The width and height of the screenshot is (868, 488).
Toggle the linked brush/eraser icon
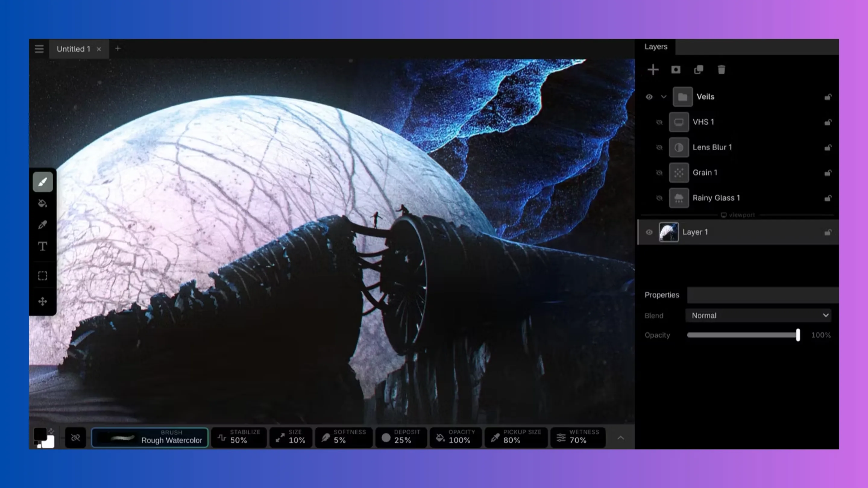tap(75, 438)
